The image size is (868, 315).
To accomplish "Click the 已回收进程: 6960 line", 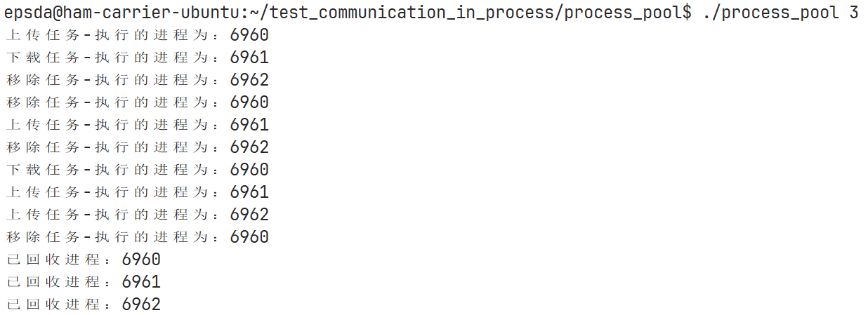I will [83, 260].
